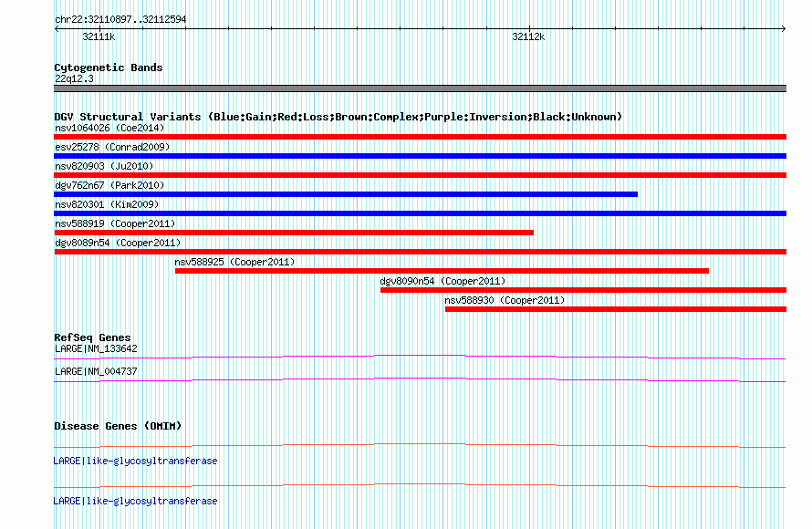Click the red loss bar for nsv588930
This screenshot has width=812, height=529.
pos(616,309)
